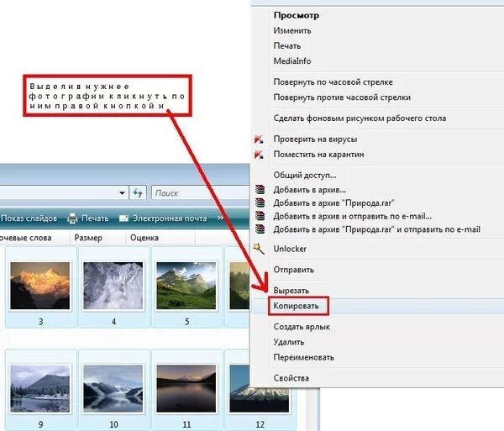This screenshot has width=504, height=431.
Task: Click the file name label 9
Action: click(x=41, y=424)
